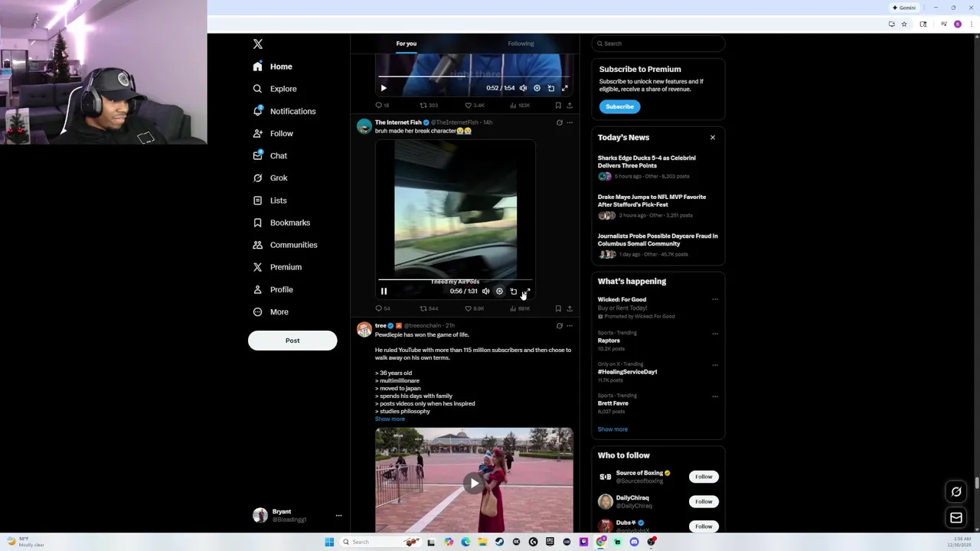Follow DailyChiraq
The width and height of the screenshot is (980, 551).
[704, 501]
